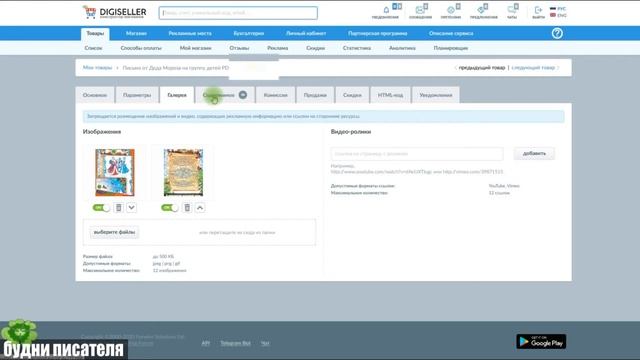Go to the Реклама submenu

(278, 48)
